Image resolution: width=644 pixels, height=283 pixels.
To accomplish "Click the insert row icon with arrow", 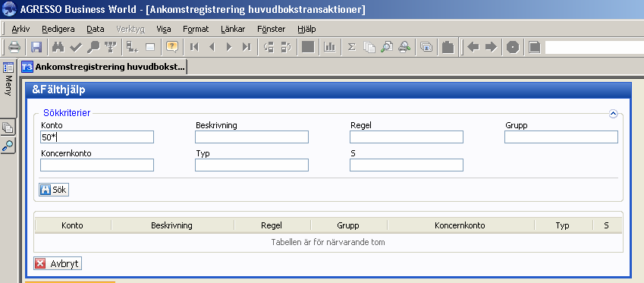I will (132, 47).
